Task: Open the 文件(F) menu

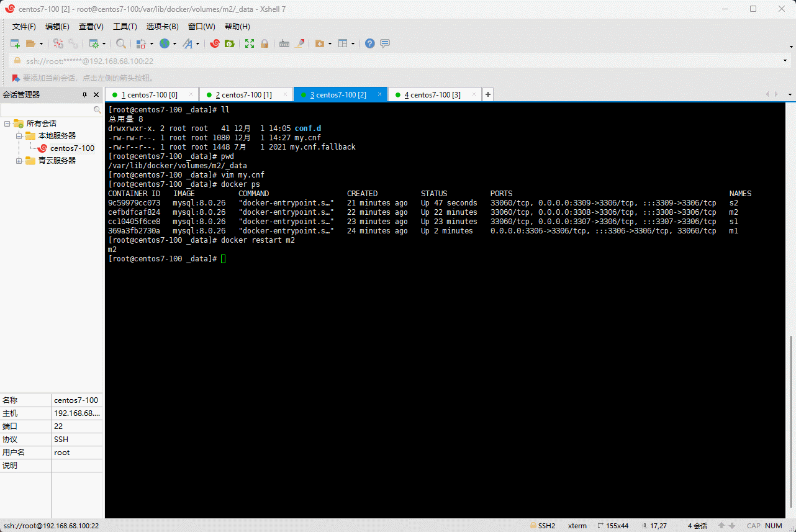Action: click(x=24, y=27)
